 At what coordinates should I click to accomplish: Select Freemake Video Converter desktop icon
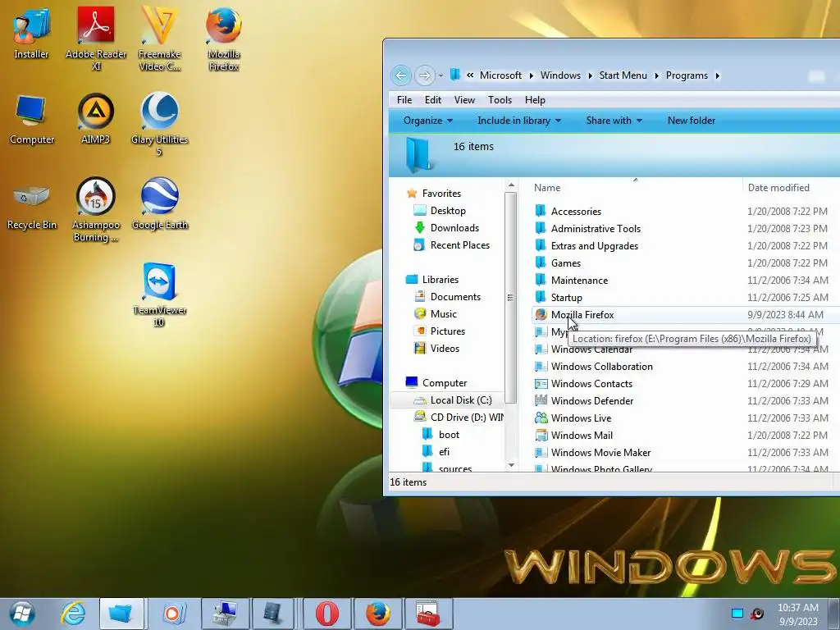coord(160,39)
